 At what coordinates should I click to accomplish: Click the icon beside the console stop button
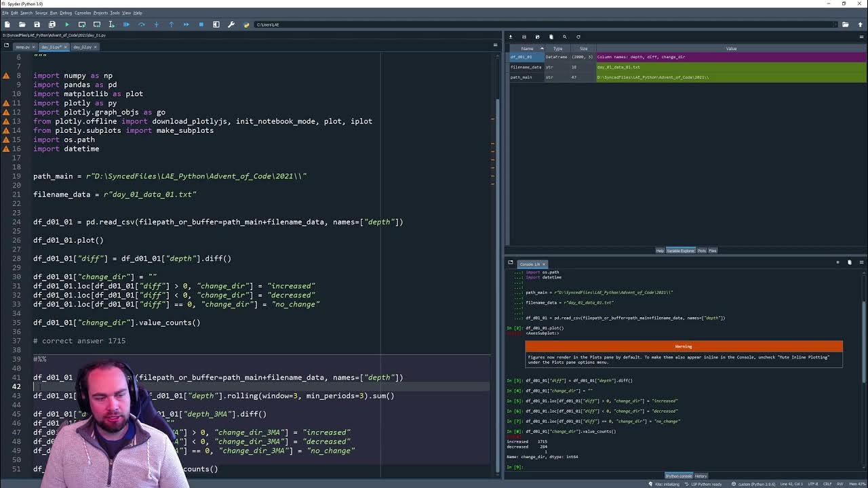pyautogui.click(x=850, y=262)
